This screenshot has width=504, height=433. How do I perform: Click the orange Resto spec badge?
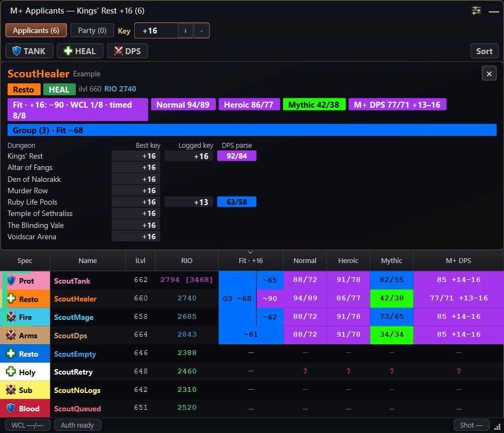[x=24, y=89]
